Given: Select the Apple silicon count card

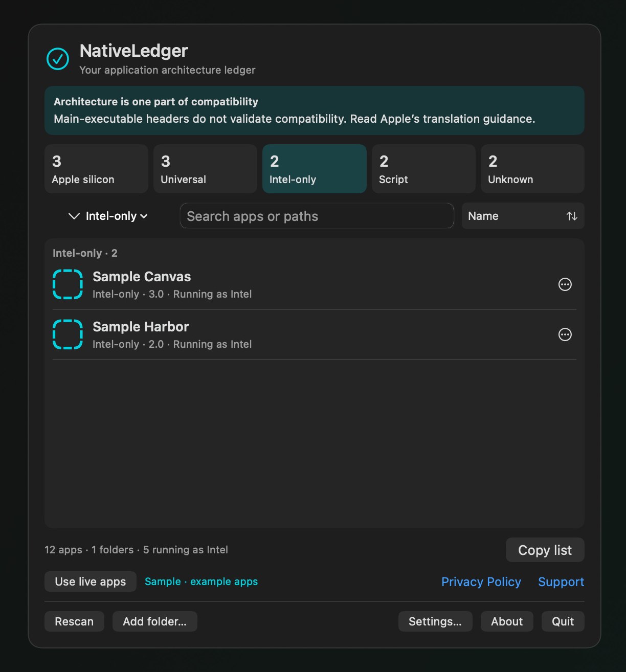Looking at the screenshot, I should 96,169.
